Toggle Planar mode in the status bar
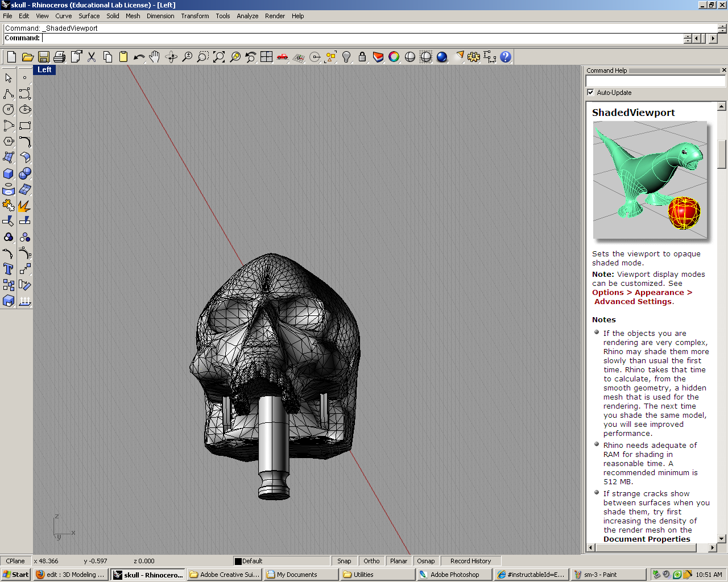 [x=399, y=561]
